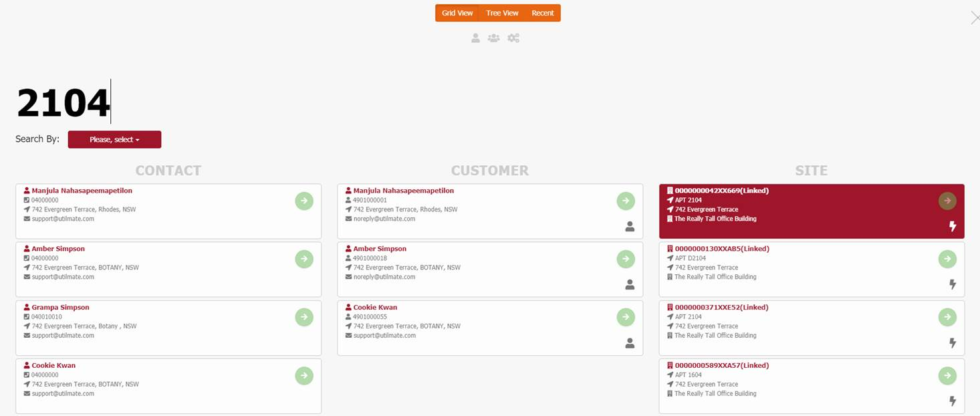This screenshot has width=980, height=416.
Task: Click the person icon on Amber Simpson customer card
Action: click(629, 284)
